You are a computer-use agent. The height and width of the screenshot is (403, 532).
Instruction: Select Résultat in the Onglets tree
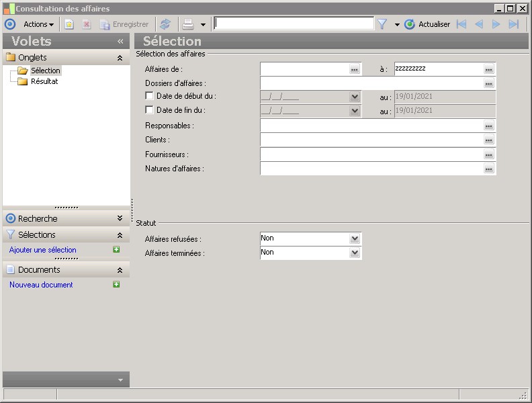coord(44,81)
